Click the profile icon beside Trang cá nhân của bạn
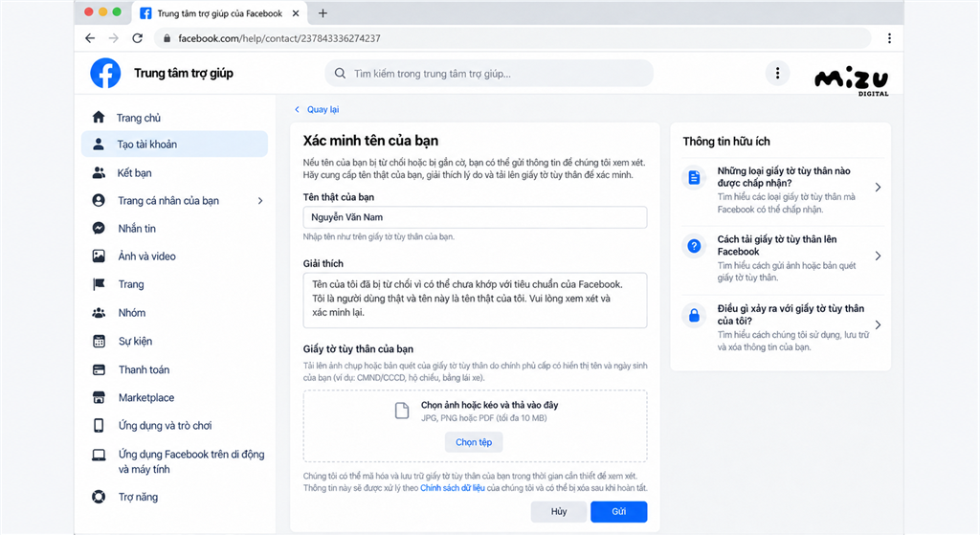980x535 pixels. (99, 200)
